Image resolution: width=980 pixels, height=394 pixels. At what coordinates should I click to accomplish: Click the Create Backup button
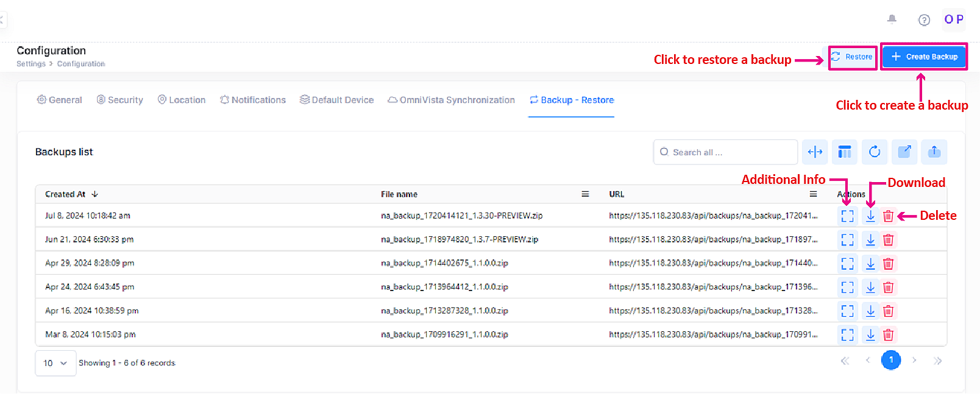[924, 57]
